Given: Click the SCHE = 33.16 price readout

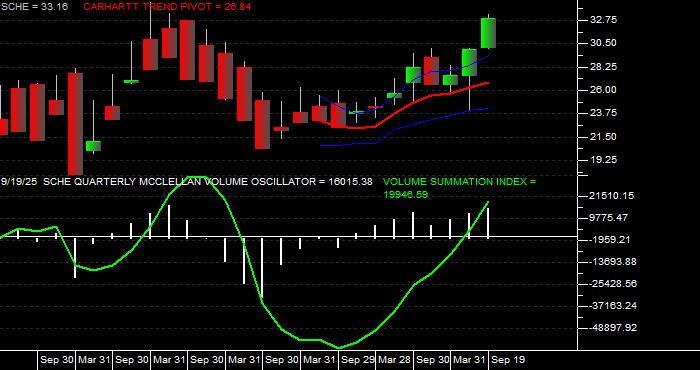Looking at the screenshot, I should click(35, 7).
